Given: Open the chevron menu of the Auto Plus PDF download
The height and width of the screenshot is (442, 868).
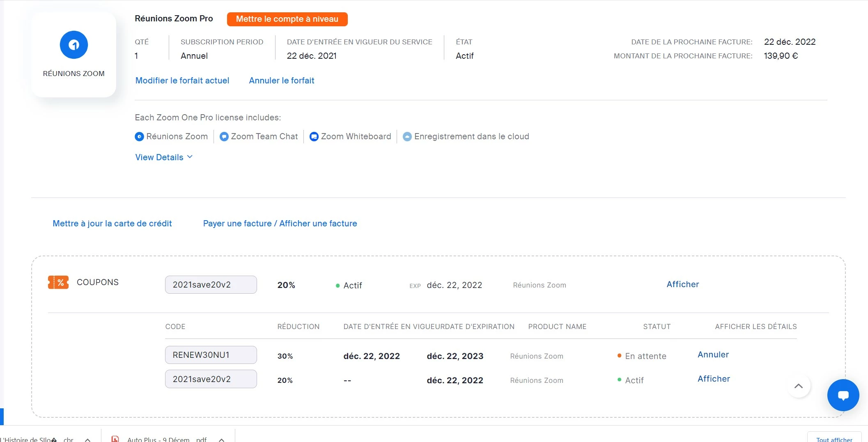Looking at the screenshot, I should click(221, 440).
